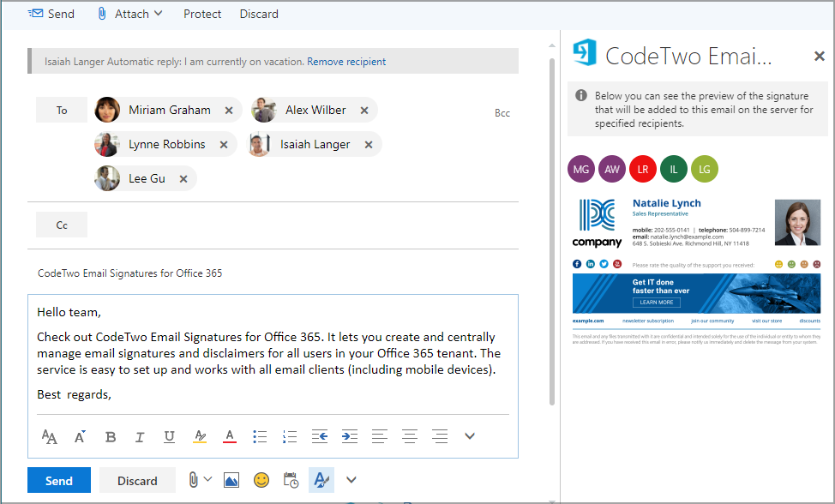Align text to the left
Screen dimensions: 835x504
click(380, 437)
